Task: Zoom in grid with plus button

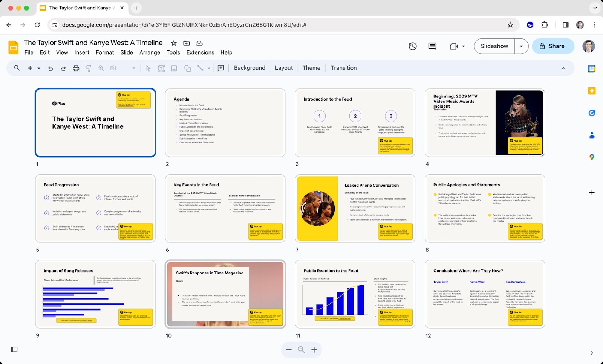Action: coord(314,350)
